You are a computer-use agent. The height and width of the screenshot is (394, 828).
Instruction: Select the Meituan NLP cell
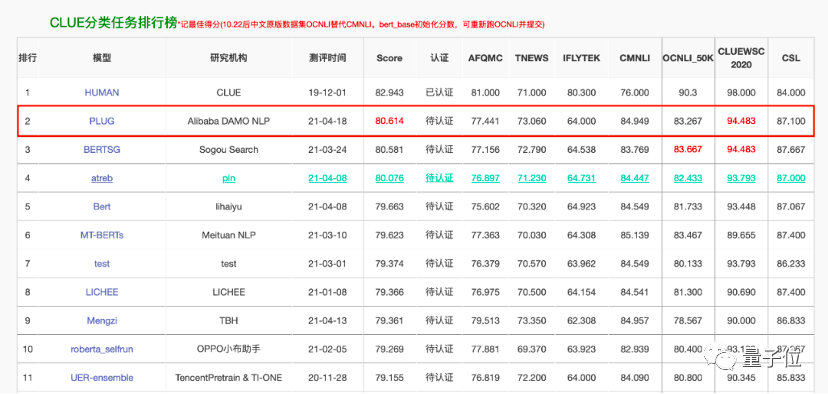pyautogui.click(x=229, y=235)
